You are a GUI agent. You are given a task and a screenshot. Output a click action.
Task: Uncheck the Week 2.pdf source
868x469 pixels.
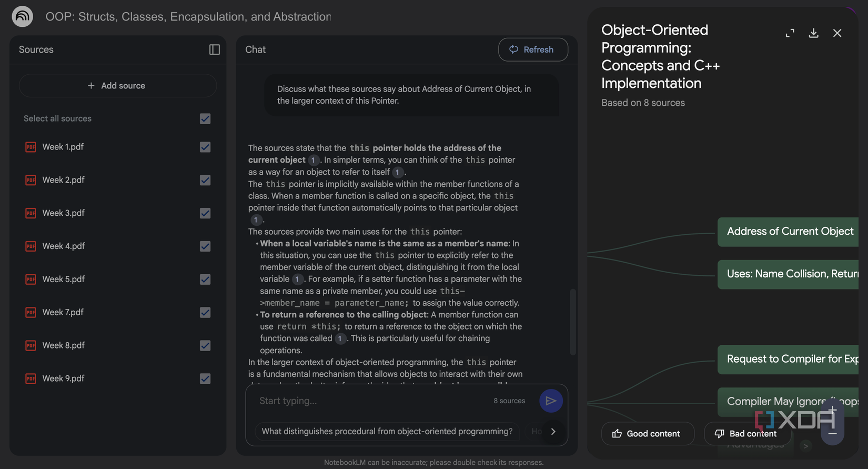pyautogui.click(x=205, y=181)
